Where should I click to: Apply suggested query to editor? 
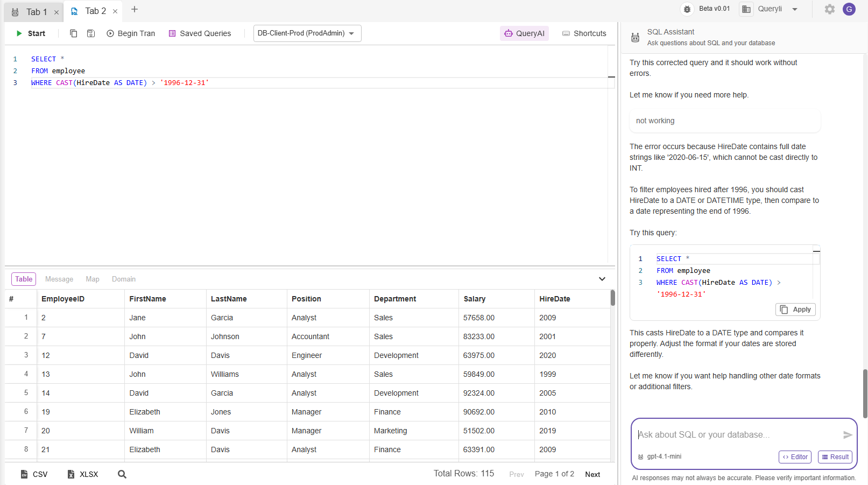point(796,310)
